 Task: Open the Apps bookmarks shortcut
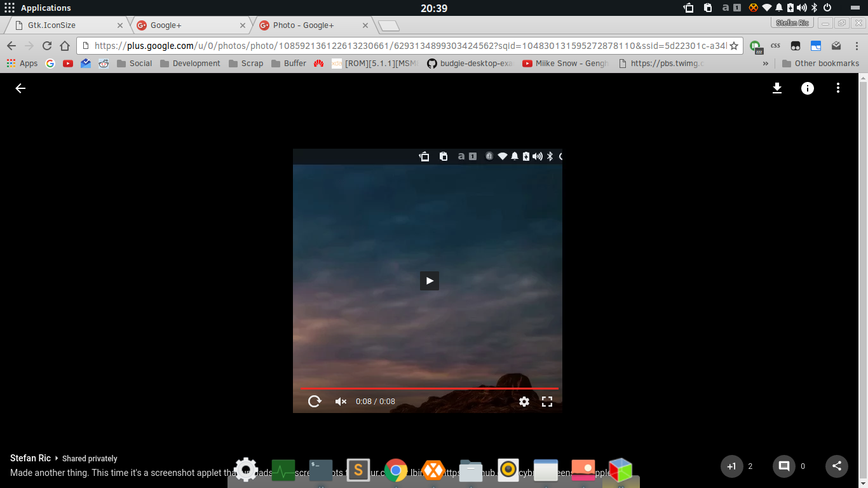(22, 64)
